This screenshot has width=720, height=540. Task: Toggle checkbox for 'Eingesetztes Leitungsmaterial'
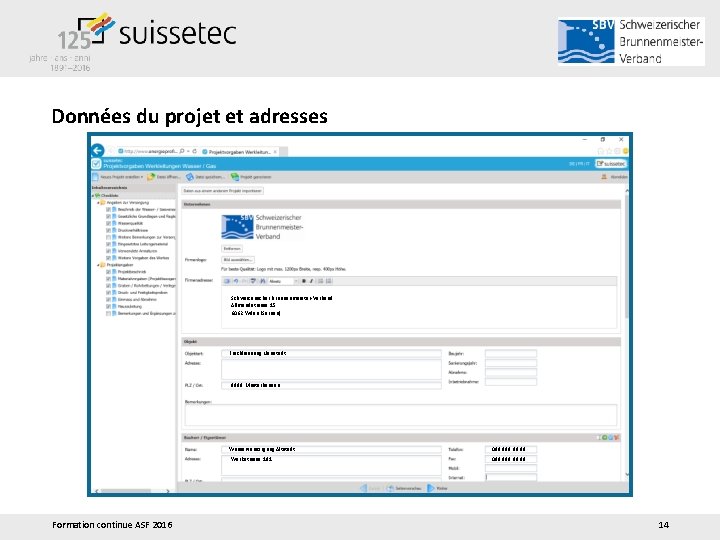[x=108, y=244]
